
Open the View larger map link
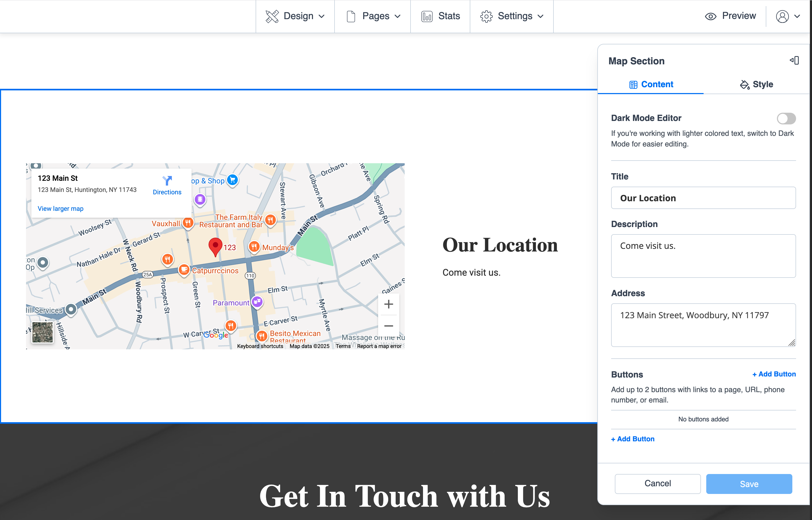(x=60, y=209)
